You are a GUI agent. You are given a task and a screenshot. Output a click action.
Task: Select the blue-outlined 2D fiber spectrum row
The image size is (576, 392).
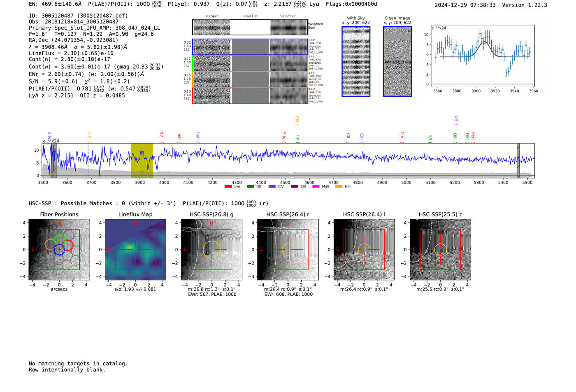tap(250, 47)
